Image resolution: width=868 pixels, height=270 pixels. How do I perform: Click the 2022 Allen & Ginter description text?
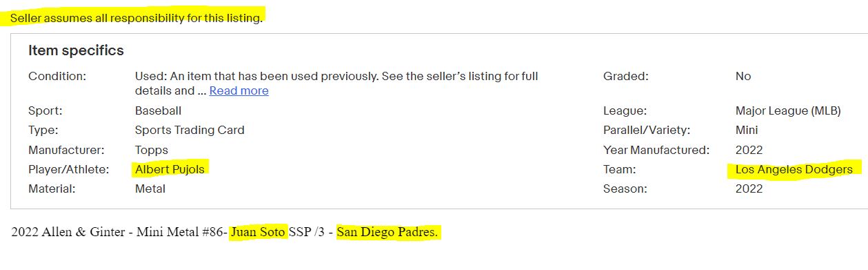click(224, 232)
